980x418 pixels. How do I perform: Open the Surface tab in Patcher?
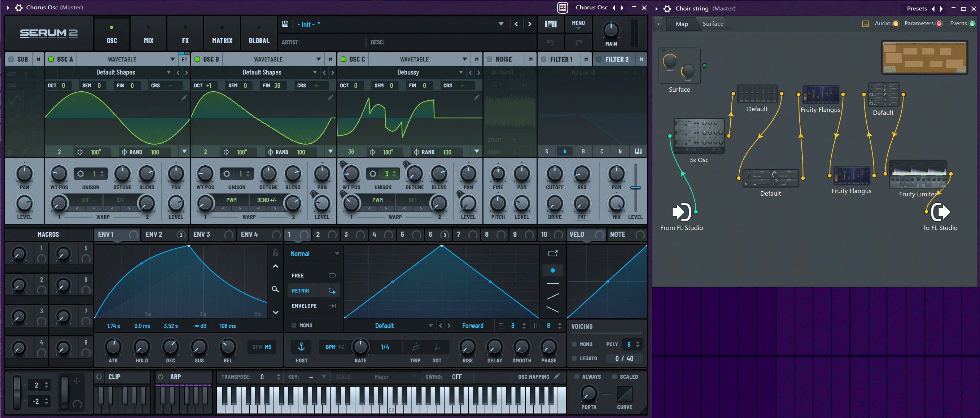(x=713, y=23)
